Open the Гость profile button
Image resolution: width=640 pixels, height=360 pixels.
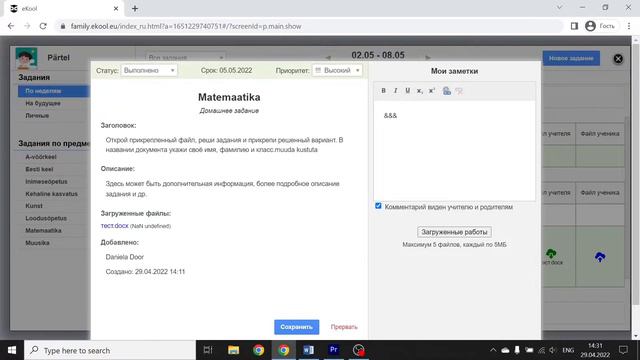pyautogui.click(x=600, y=26)
